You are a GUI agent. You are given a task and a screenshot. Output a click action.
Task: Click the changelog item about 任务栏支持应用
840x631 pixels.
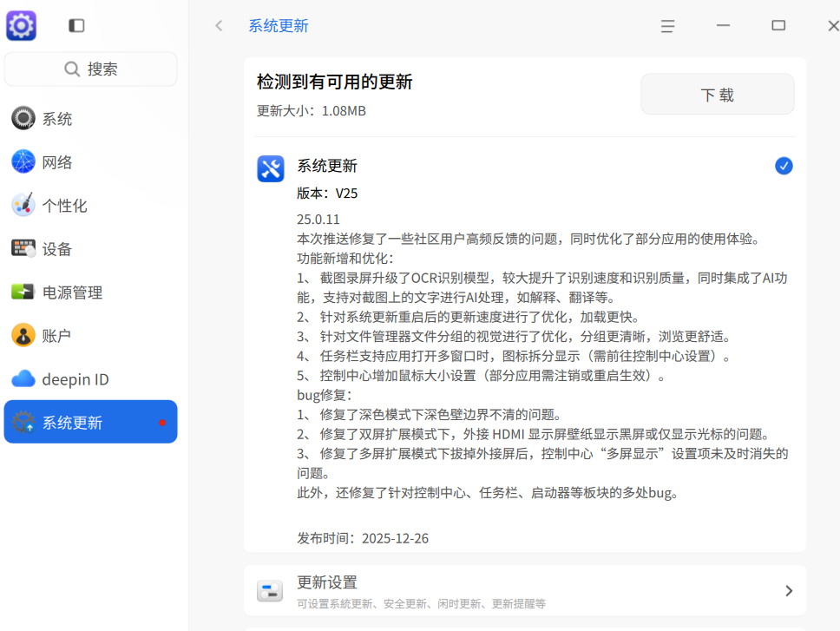point(515,356)
